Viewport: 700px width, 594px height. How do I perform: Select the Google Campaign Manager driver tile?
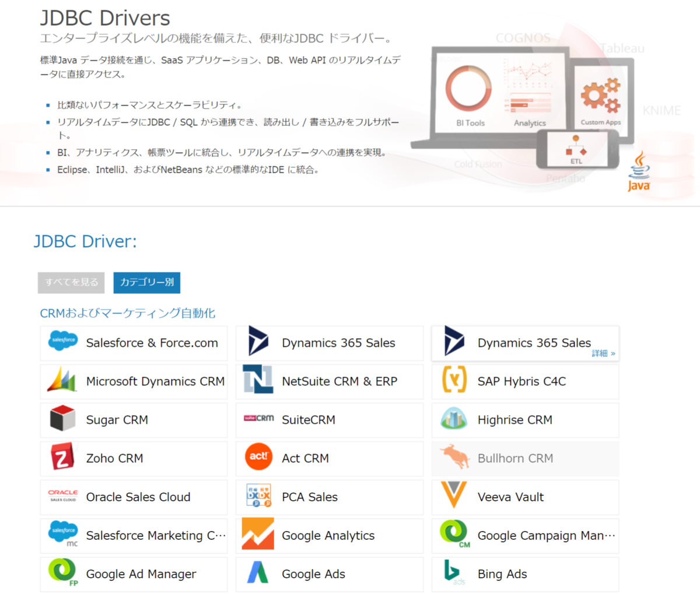525,535
